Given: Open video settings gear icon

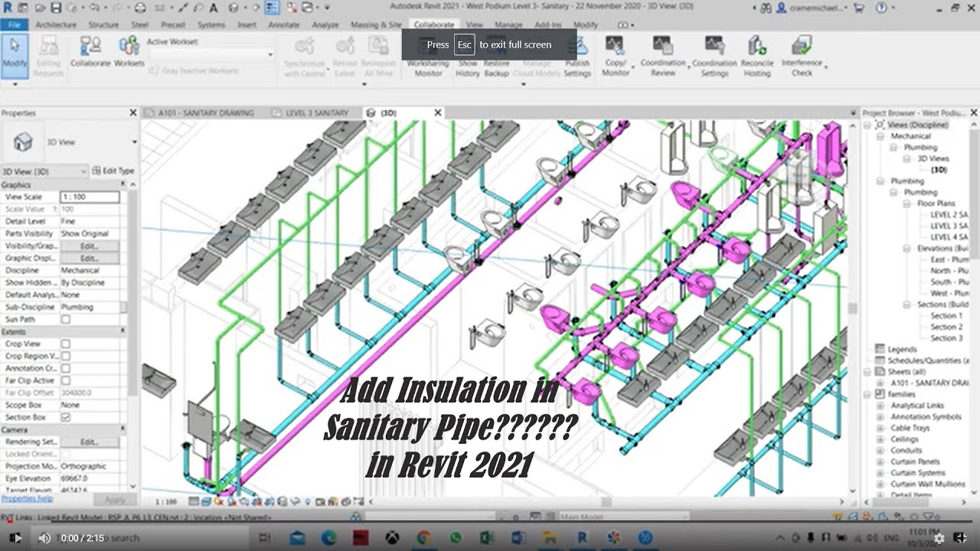Looking at the screenshot, I should pyautogui.click(x=939, y=538).
